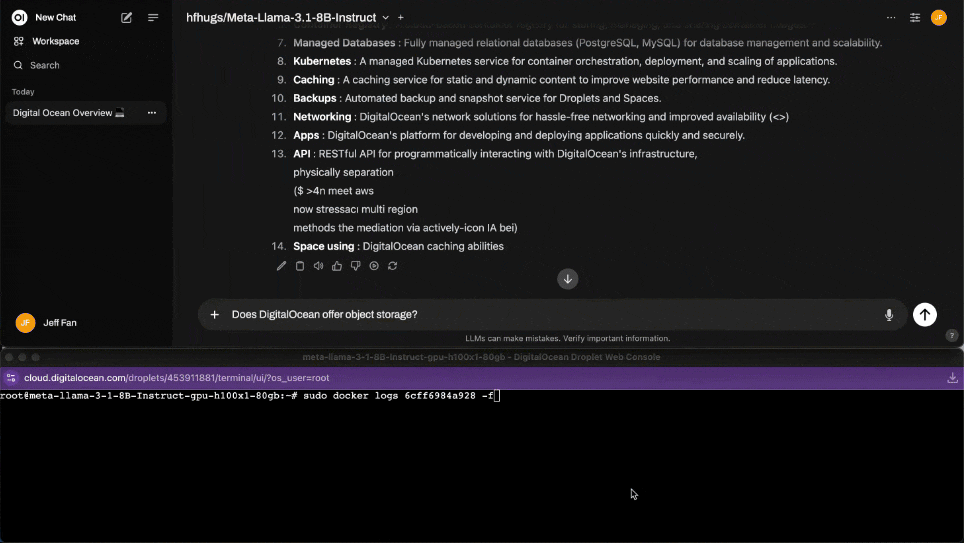This screenshot has width=964, height=543.
Task: Click the cloud.digitalocean.com address bar
Action: (x=176, y=378)
